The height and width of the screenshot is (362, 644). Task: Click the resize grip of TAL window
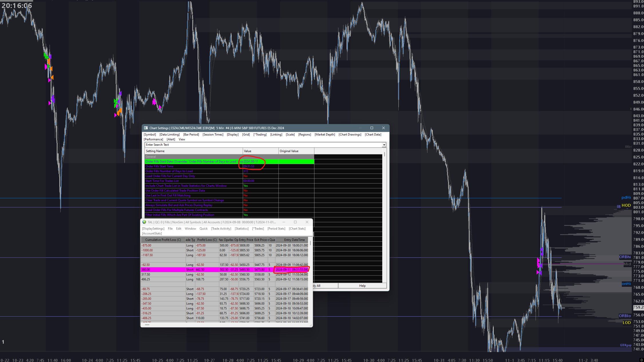tap(310, 325)
